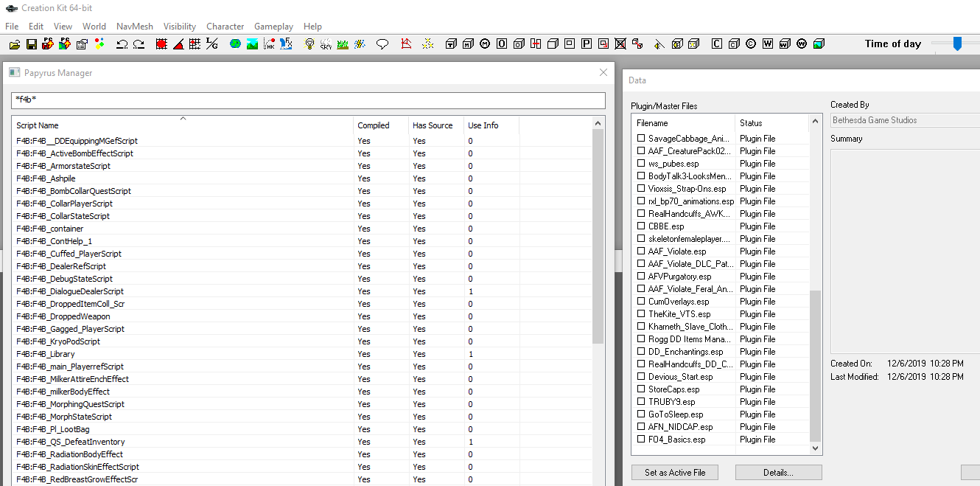Adjust the Time of day slider
The height and width of the screenshot is (486, 980).
[x=957, y=44]
